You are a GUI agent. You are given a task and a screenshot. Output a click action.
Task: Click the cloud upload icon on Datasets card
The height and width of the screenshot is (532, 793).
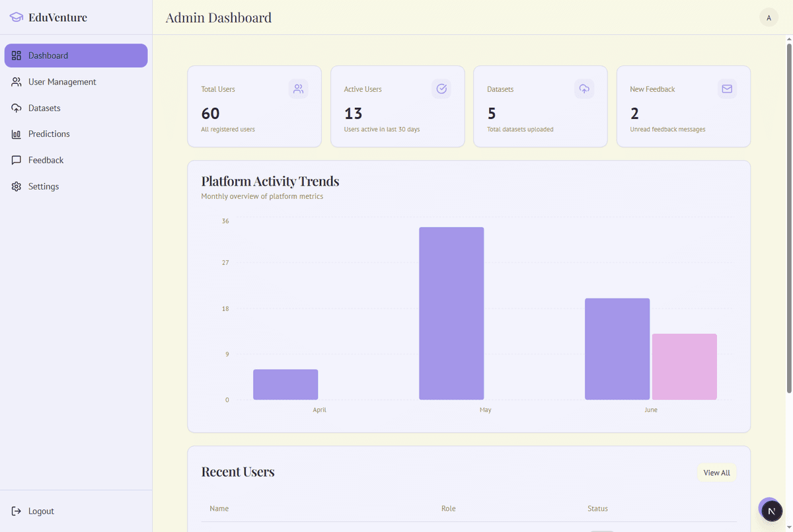pos(584,89)
